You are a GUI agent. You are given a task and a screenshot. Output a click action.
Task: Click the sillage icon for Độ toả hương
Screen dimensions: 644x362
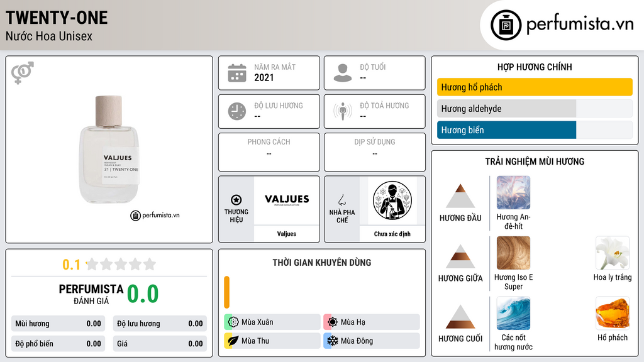point(343,112)
